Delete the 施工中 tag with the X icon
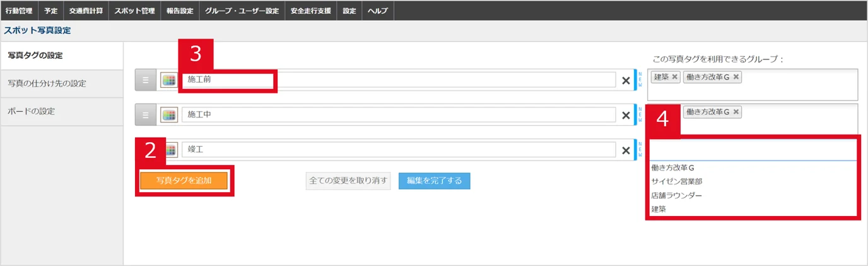The image size is (868, 266). [x=626, y=116]
